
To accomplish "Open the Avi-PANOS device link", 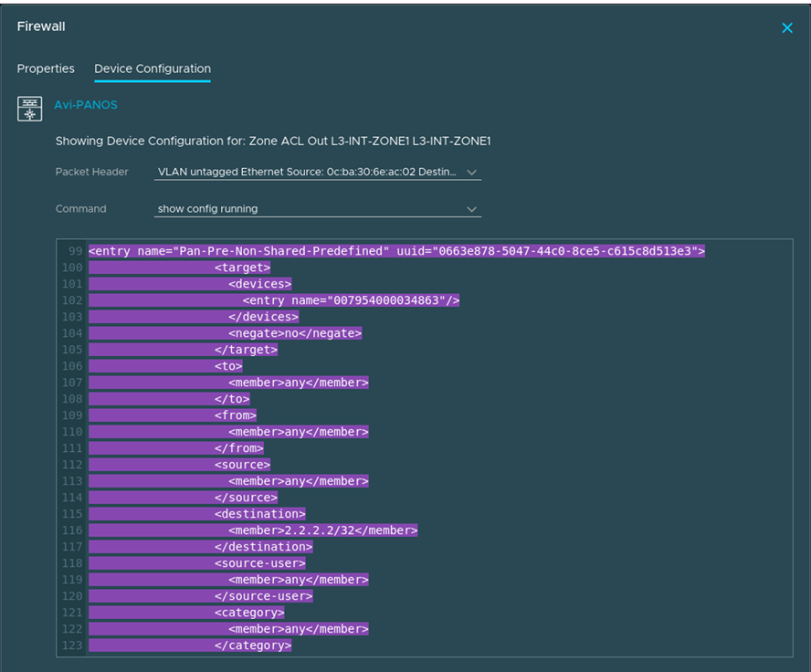I will pos(86,105).
